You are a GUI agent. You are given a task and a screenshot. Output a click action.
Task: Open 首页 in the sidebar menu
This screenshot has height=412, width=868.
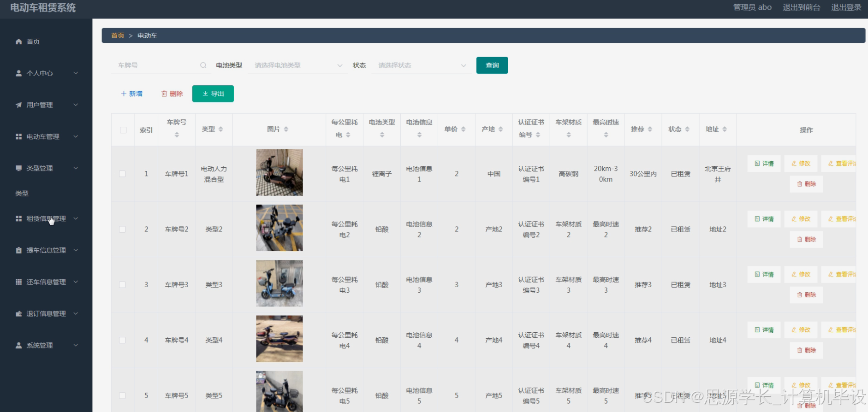click(33, 41)
